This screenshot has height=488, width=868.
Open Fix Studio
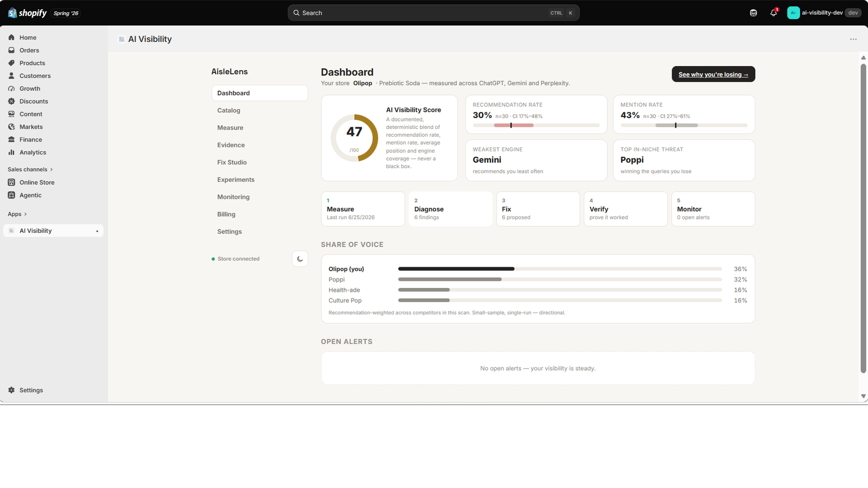pos(260,163)
